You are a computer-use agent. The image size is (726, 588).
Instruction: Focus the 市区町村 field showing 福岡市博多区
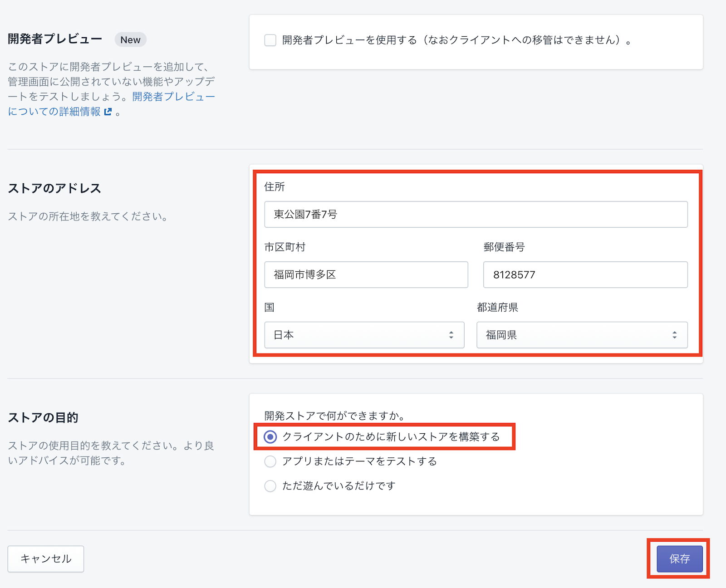point(366,274)
